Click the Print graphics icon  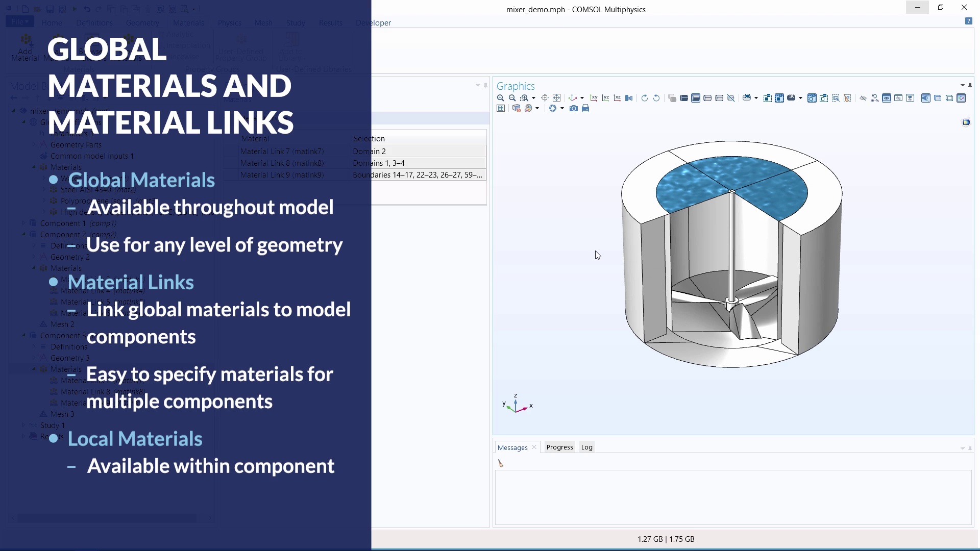coord(585,109)
